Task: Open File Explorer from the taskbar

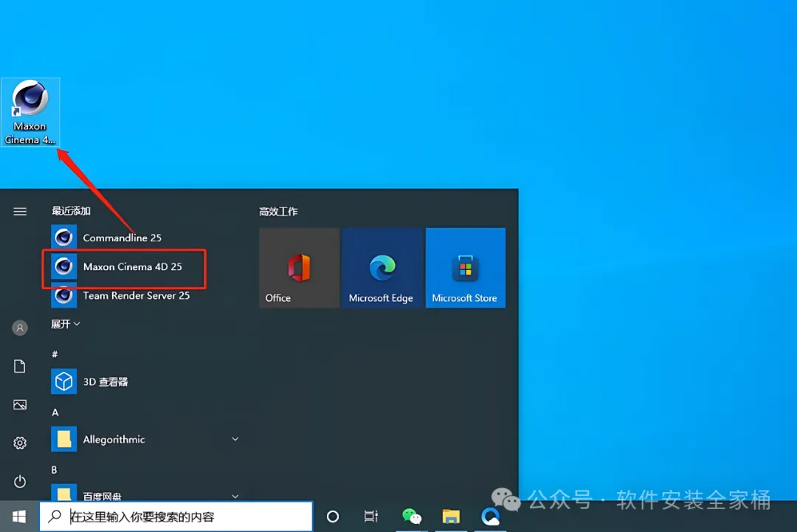Action: click(451, 517)
